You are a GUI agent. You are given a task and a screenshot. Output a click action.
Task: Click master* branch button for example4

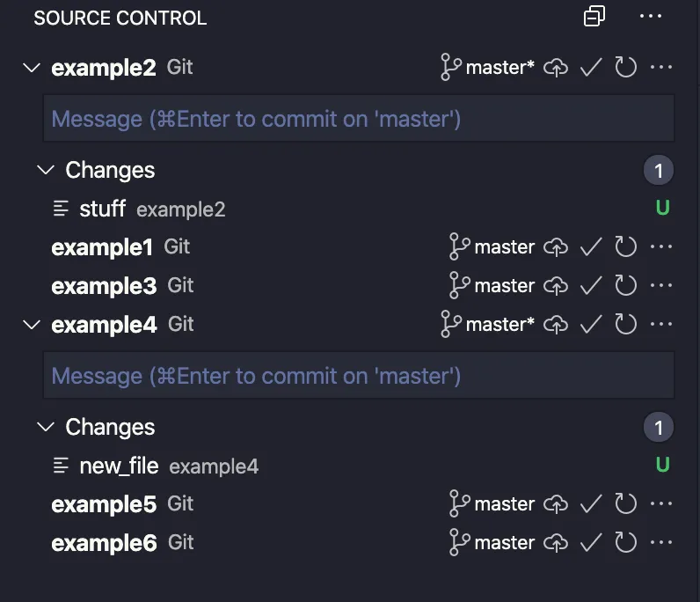tap(488, 325)
